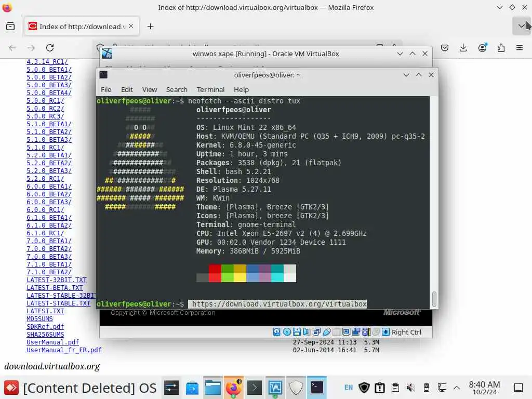Open the Help menu in the terminal
This screenshot has width=532, height=399.
coord(241,89)
